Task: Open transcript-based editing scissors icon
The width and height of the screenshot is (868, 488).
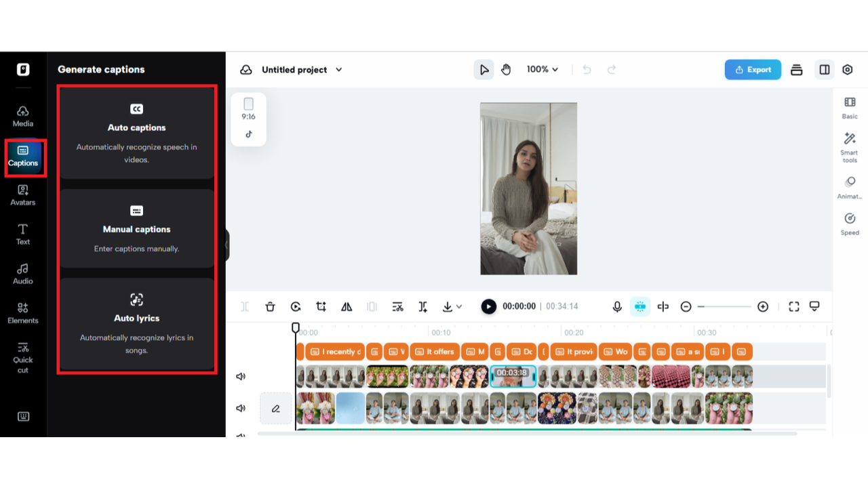Action: [398, 307]
